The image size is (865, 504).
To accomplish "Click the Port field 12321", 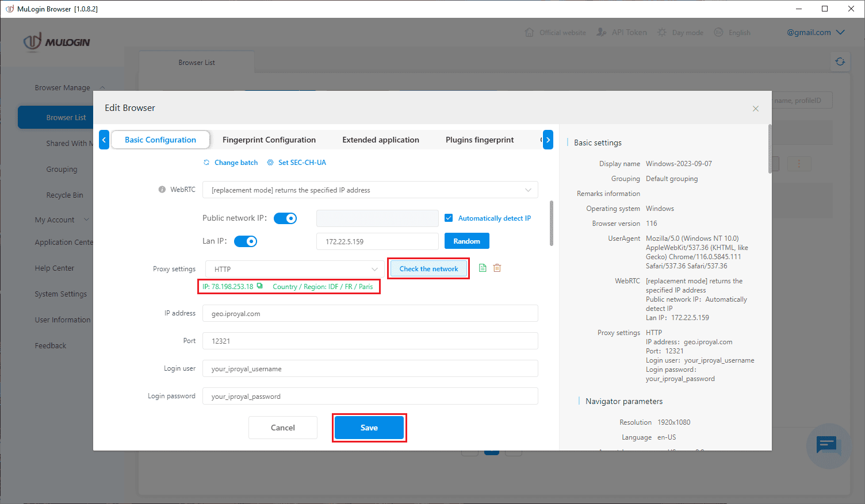I will pyautogui.click(x=370, y=341).
